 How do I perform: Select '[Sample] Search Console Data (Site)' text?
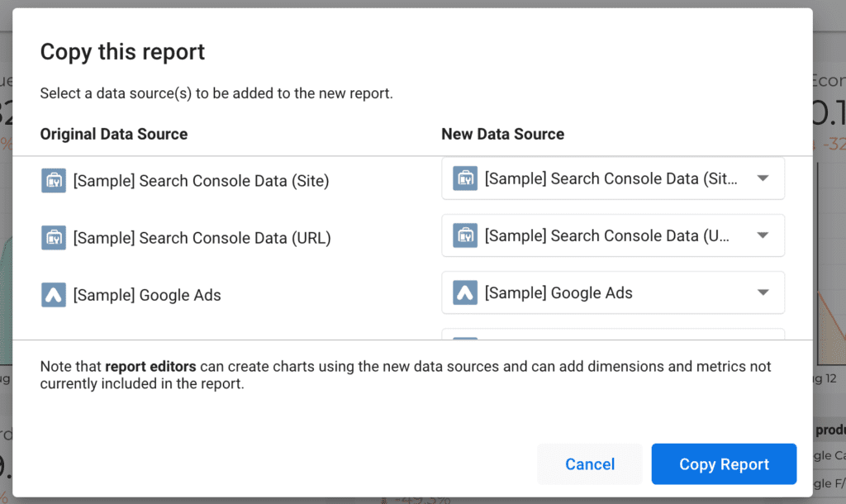(x=202, y=181)
